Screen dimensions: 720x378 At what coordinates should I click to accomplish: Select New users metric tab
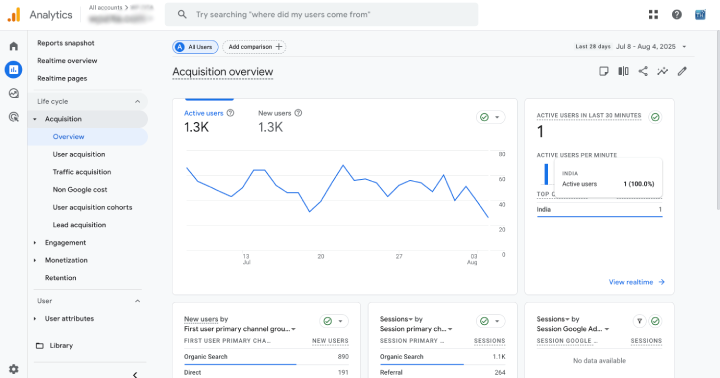280,122
